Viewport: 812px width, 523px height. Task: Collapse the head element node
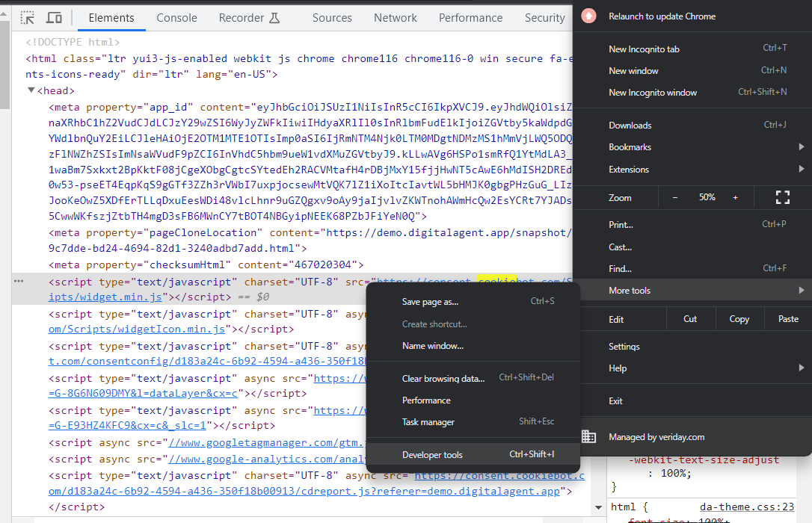pos(31,90)
